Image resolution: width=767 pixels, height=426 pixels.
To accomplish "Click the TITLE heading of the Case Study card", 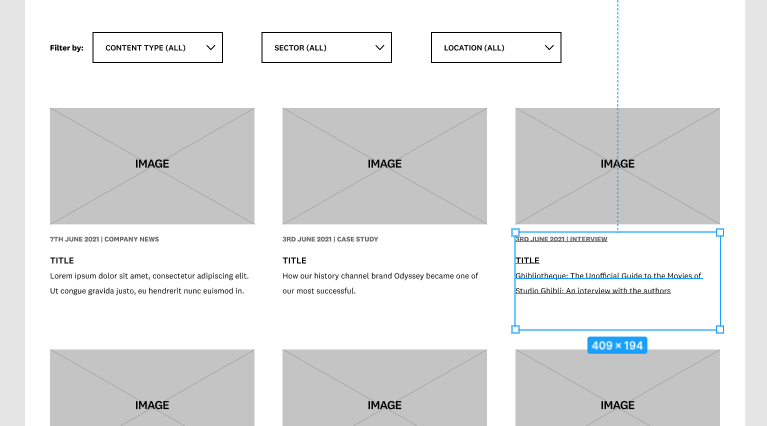I will (x=294, y=261).
